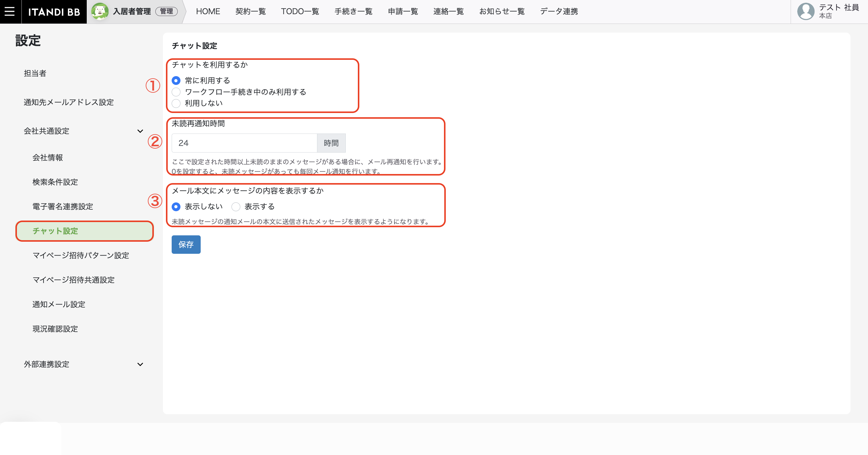The image size is (868, 455).
Task: Click the 外部連携設定 sidebar heading
Action: 47,364
